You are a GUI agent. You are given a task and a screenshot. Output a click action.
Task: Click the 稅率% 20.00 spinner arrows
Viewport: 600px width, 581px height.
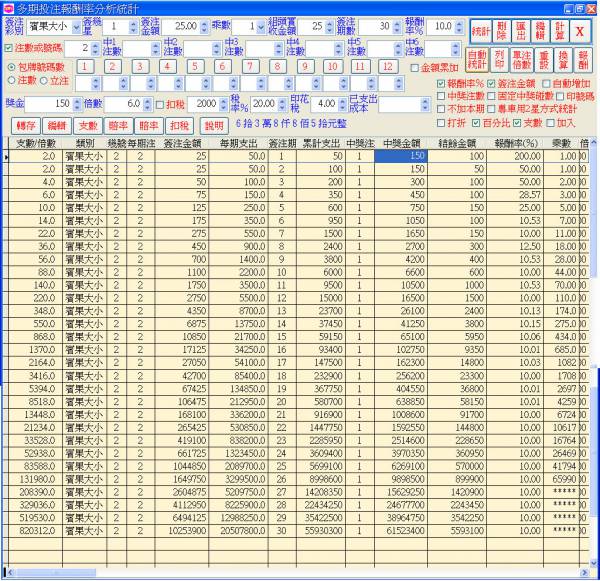(282, 104)
